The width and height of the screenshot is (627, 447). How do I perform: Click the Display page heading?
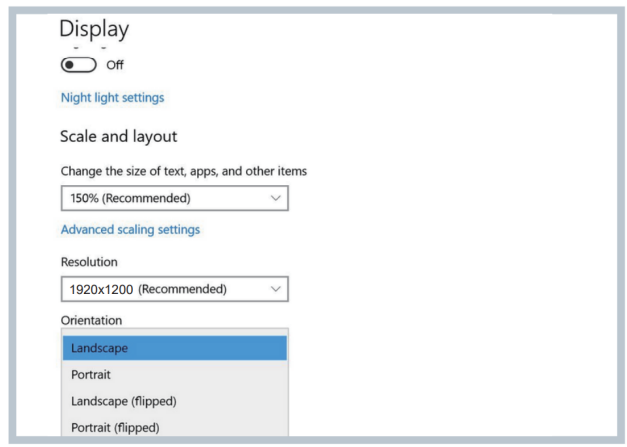click(95, 30)
